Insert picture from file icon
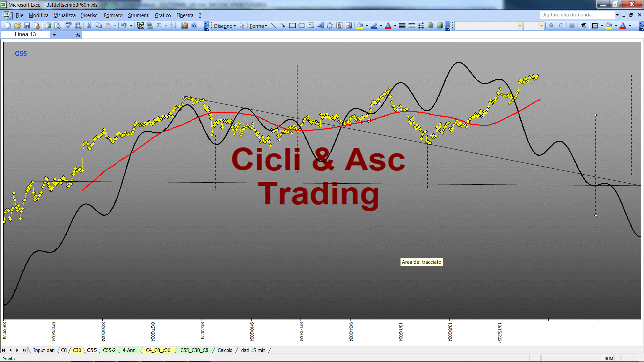Image resolution: width=644 pixels, height=362 pixels. pos(349,25)
